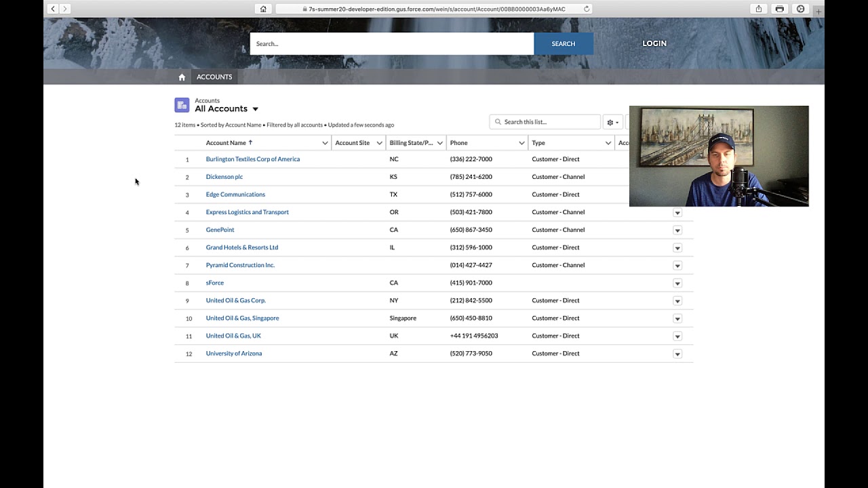
Task: Open Billing State column menu
Action: coord(439,143)
